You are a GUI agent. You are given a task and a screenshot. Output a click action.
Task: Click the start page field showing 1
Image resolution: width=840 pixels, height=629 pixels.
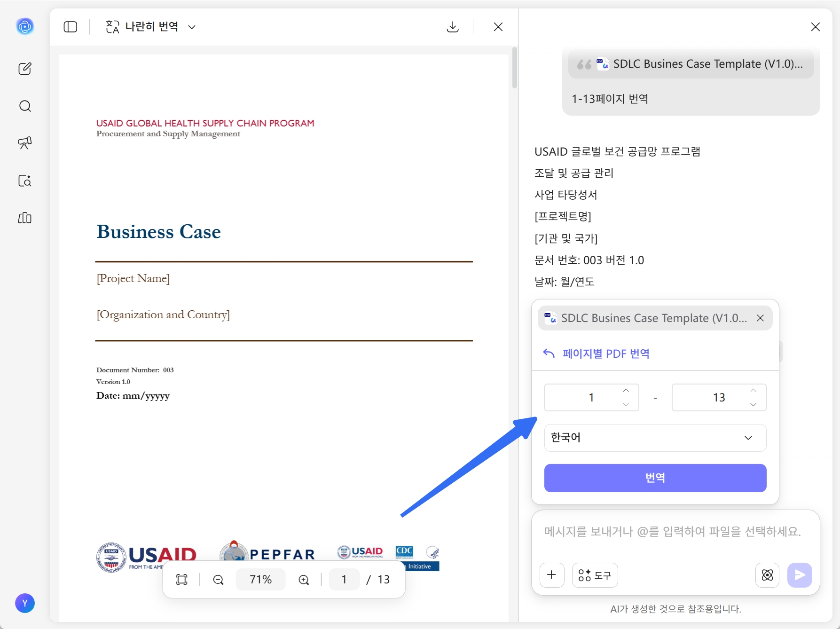tap(591, 397)
